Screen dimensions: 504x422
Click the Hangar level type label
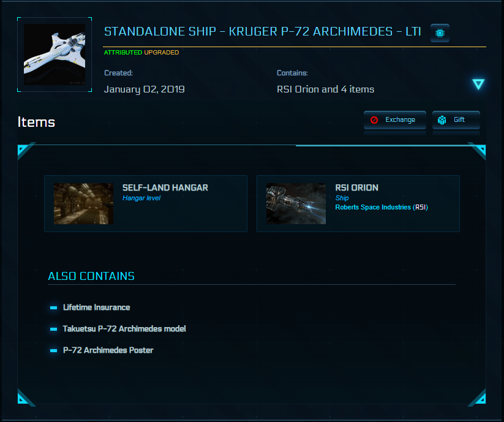pos(141,198)
